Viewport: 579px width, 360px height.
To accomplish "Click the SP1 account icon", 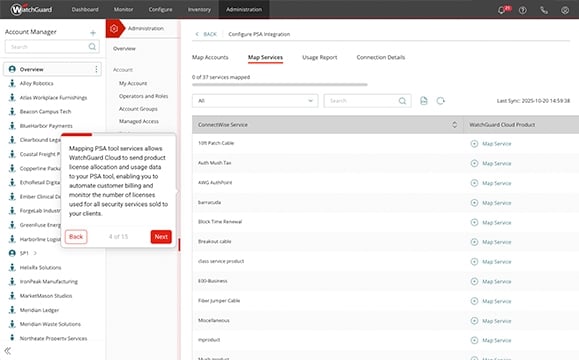I will coord(12,253).
